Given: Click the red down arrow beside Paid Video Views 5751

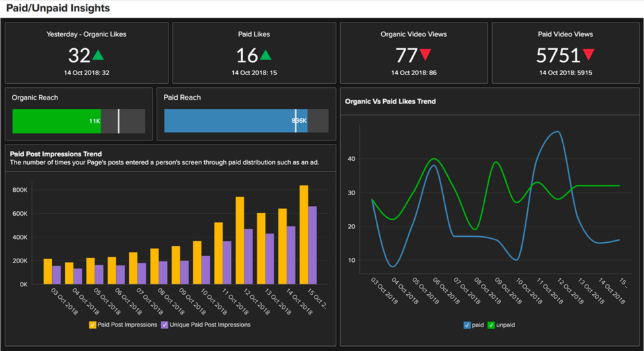Looking at the screenshot, I should (588, 55).
